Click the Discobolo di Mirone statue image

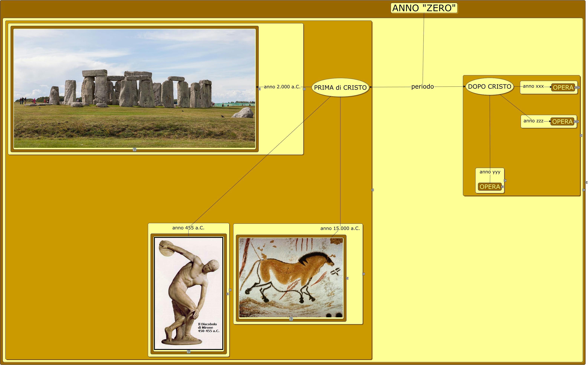click(189, 293)
